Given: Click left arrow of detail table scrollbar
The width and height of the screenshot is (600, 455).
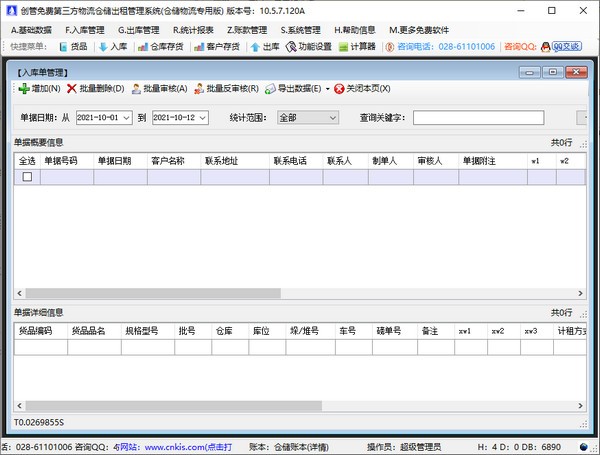Looking at the screenshot, I should pyautogui.click(x=20, y=406).
